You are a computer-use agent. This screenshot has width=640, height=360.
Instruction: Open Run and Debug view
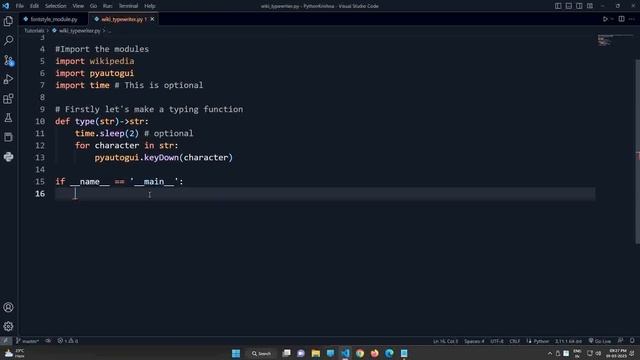point(8,79)
